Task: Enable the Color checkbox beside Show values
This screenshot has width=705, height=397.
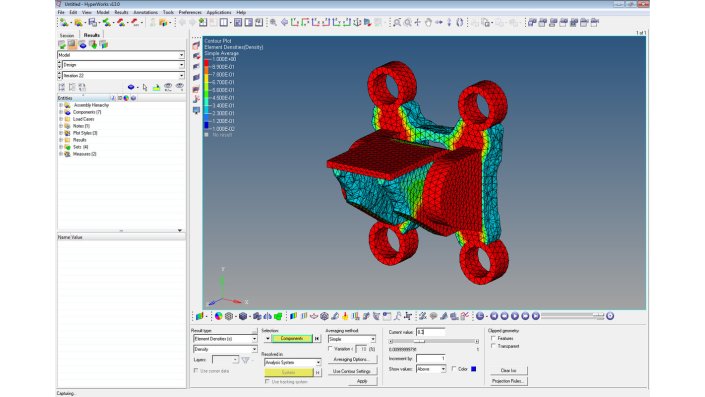Action: coord(454,369)
